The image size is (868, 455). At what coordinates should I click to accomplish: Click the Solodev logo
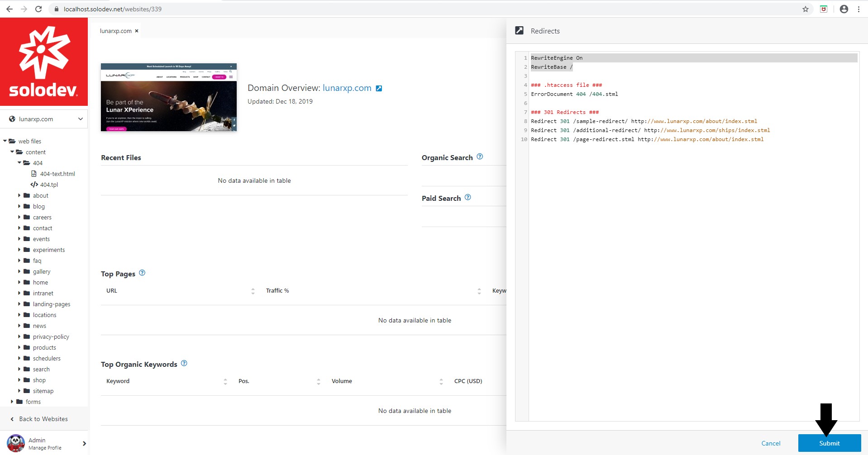tap(44, 62)
